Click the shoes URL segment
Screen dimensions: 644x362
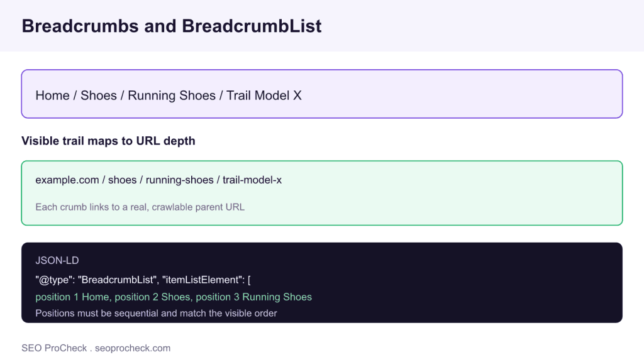123,180
